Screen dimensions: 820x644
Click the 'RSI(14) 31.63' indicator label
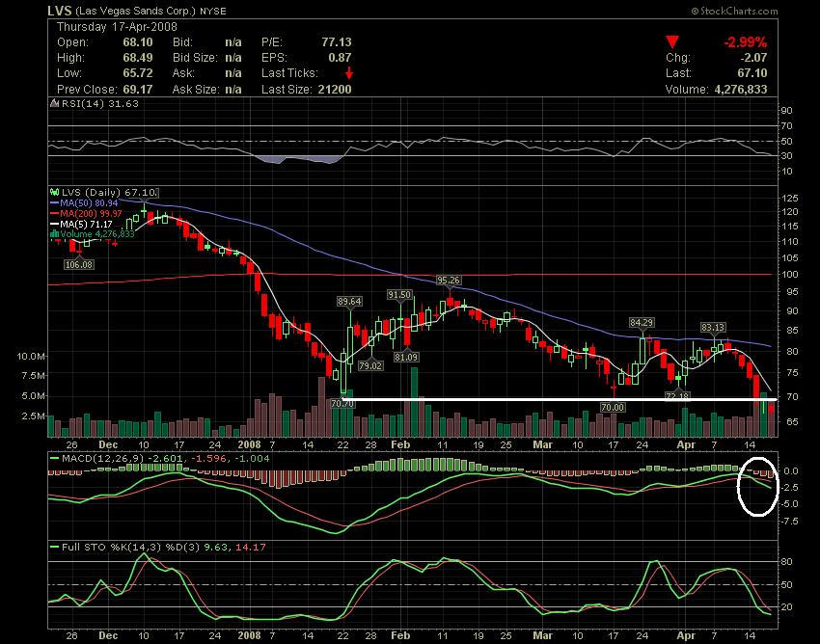pos(100,103)
